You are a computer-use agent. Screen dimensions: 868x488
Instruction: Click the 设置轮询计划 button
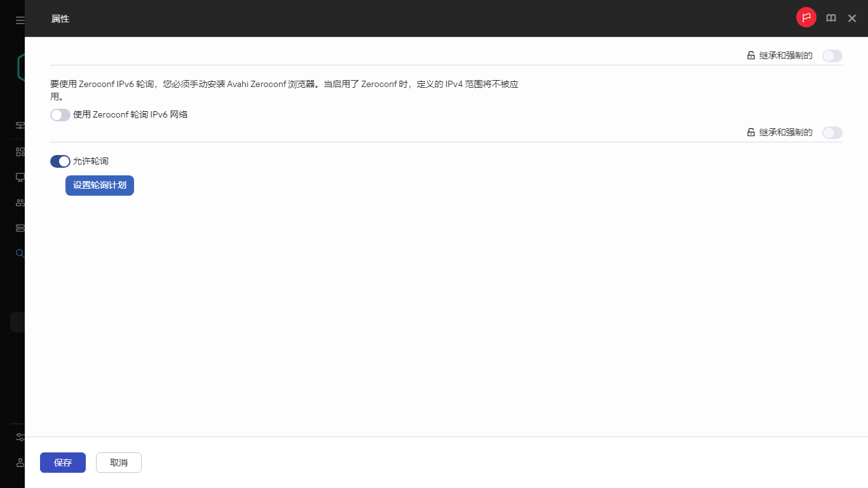coord(99,185)
